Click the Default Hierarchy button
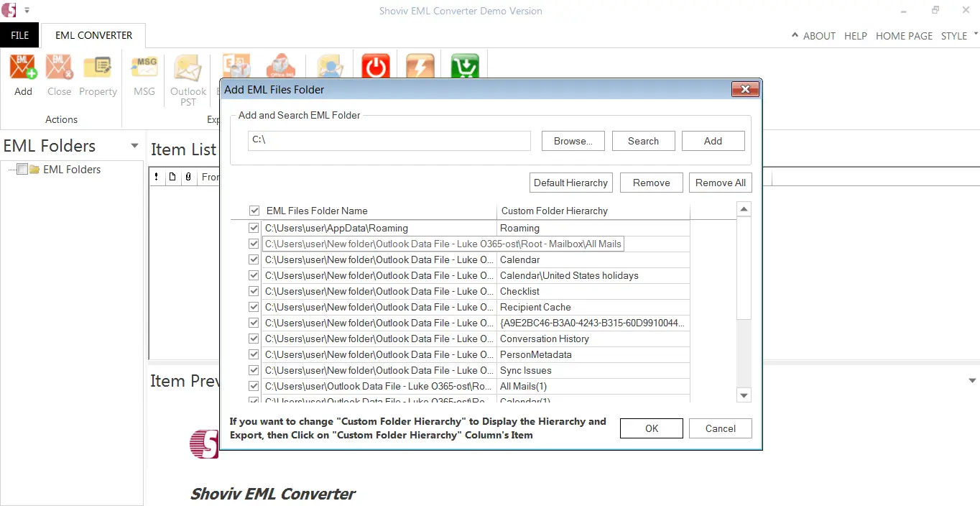 pos(571,183)
